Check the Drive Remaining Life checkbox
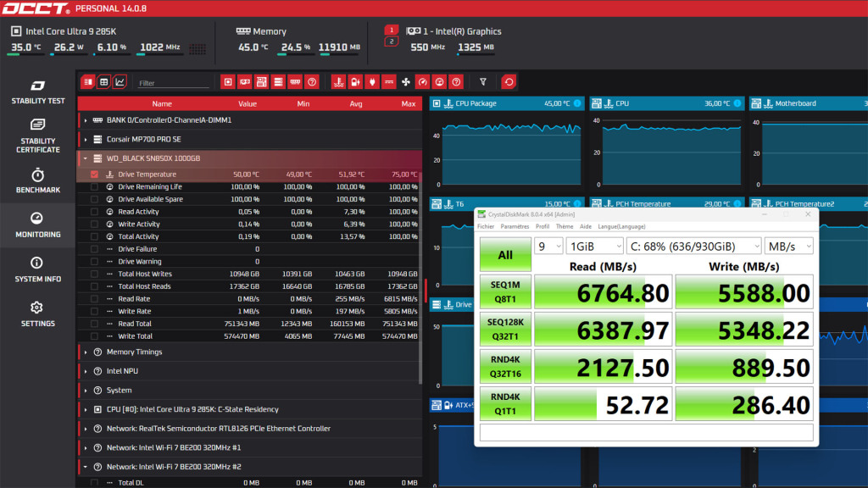The width and height of the screenshot is (868, 488). [x=94, y=187]
